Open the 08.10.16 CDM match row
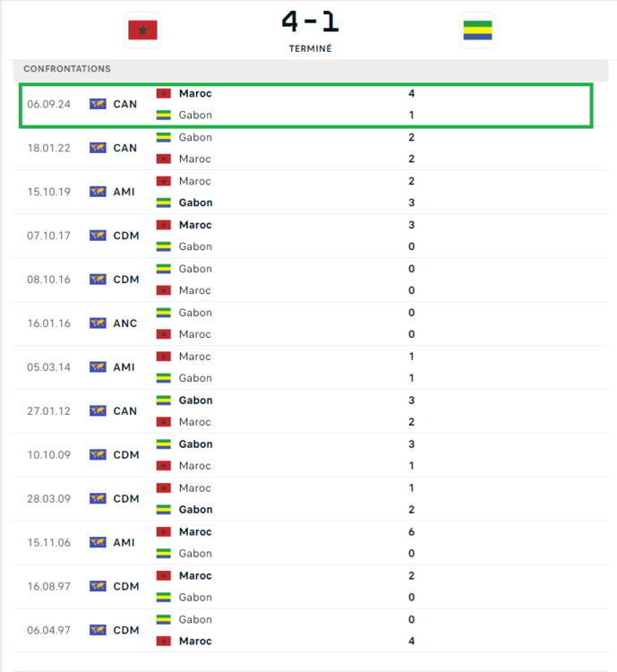This screenshot has width=617, height=672. click(x=304, y=280)
